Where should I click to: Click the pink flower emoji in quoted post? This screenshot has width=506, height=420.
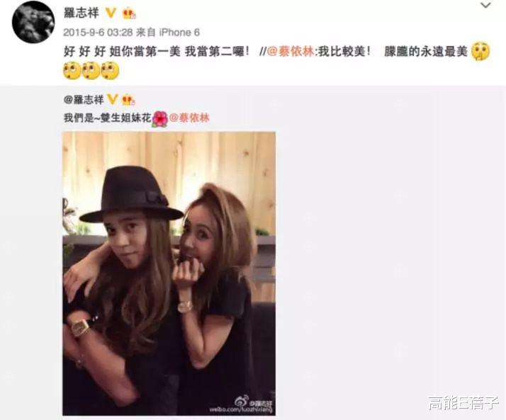160,119
